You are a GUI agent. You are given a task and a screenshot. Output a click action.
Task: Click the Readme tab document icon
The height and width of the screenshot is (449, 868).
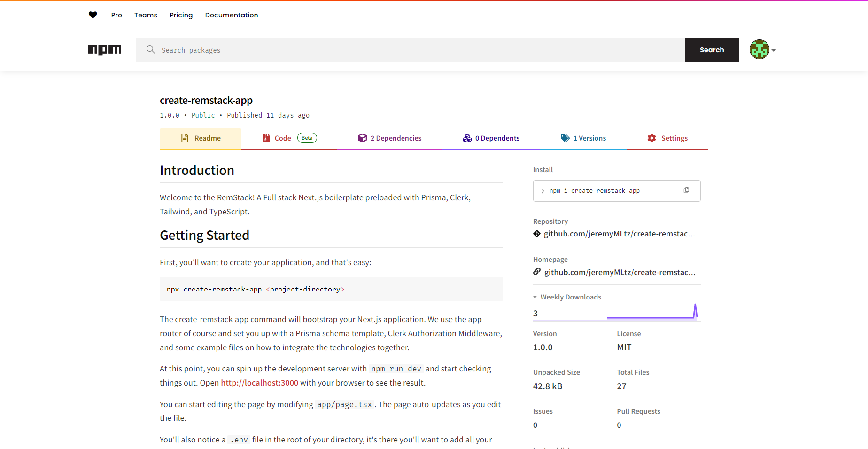click(x=185, y=138)
